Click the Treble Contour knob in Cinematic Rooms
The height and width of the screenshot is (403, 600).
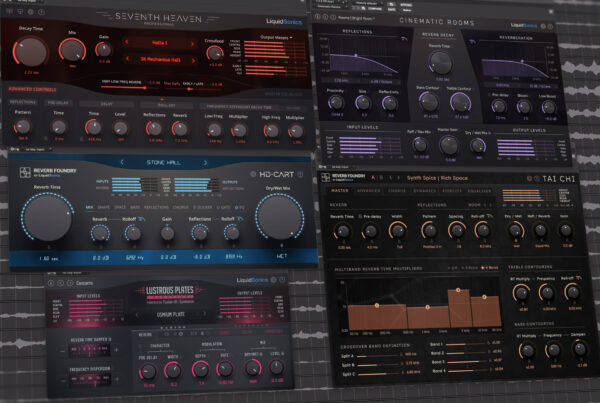460,102
